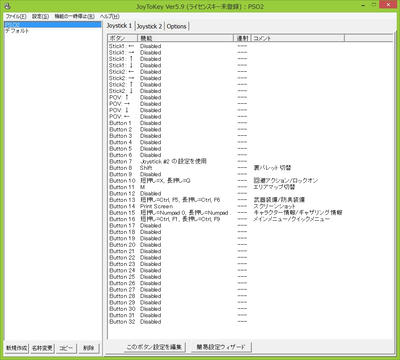
Task: Select the Button 16 Ctrl F1 row
Action: (250, 219)
